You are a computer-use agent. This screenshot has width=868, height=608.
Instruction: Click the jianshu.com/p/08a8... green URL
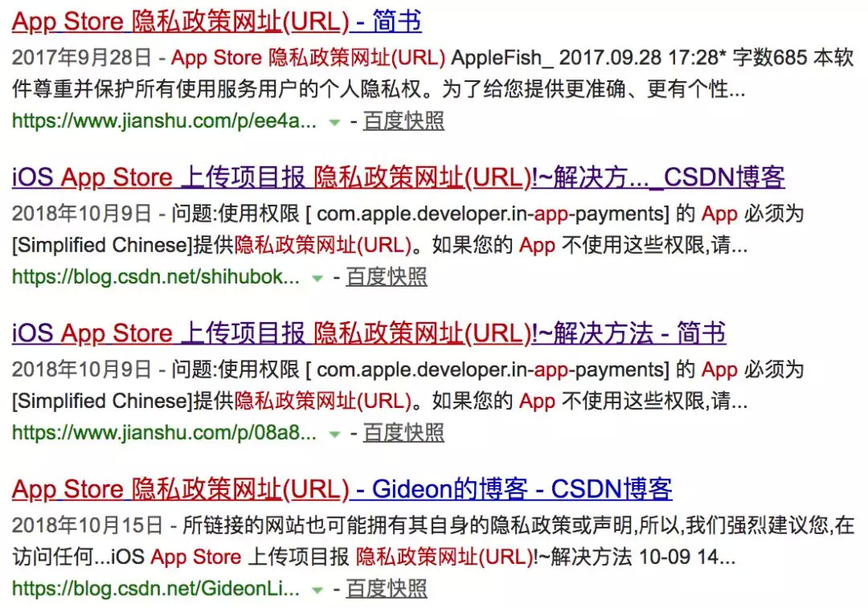165,433
